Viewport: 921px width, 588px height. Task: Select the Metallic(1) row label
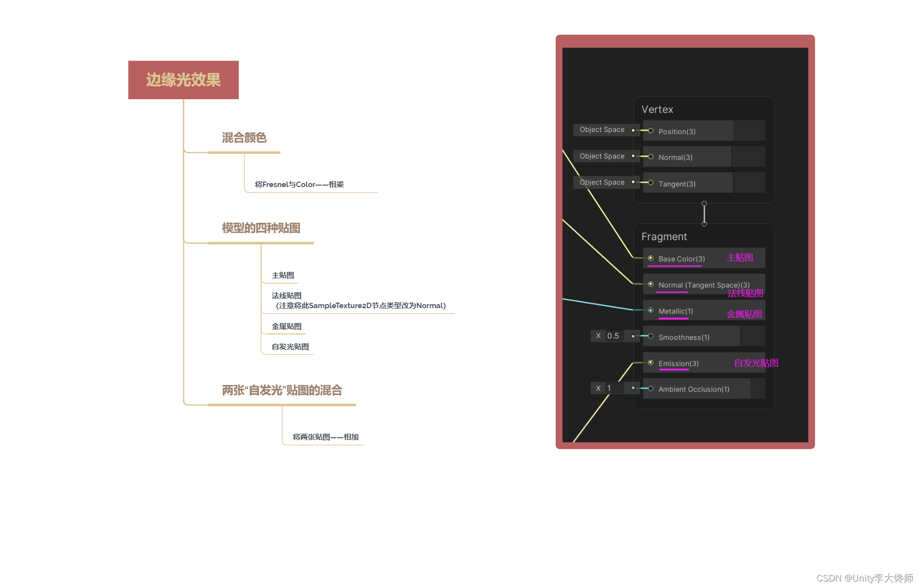coord(676,311)
